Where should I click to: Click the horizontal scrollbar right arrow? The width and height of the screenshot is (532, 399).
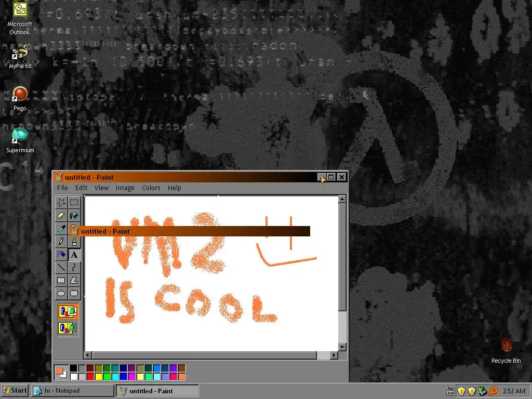click(x=334, y=355)
